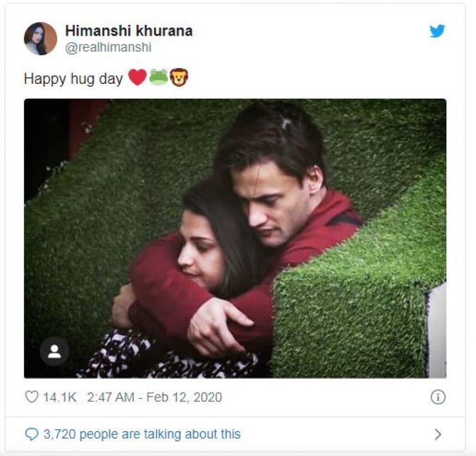Viewport: 476px width, 456px height.
Task: Click the 14.1K likes count
Action: point(59,397)
